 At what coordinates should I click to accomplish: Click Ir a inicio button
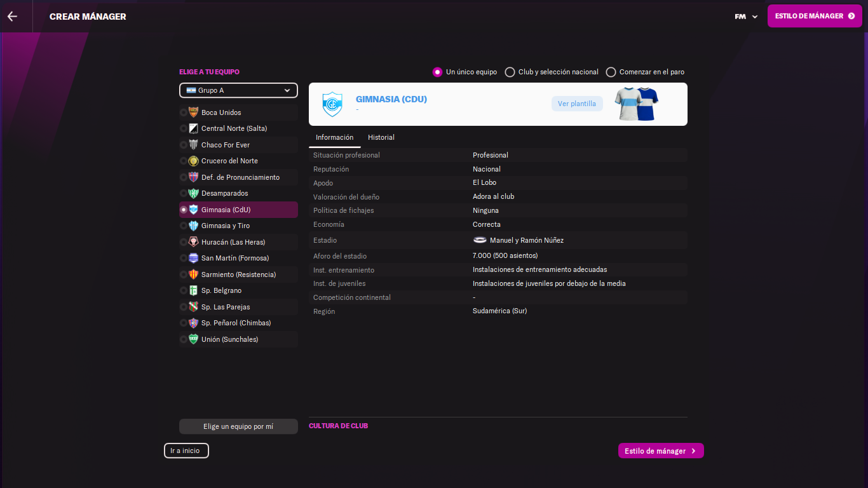click(186, 451)
